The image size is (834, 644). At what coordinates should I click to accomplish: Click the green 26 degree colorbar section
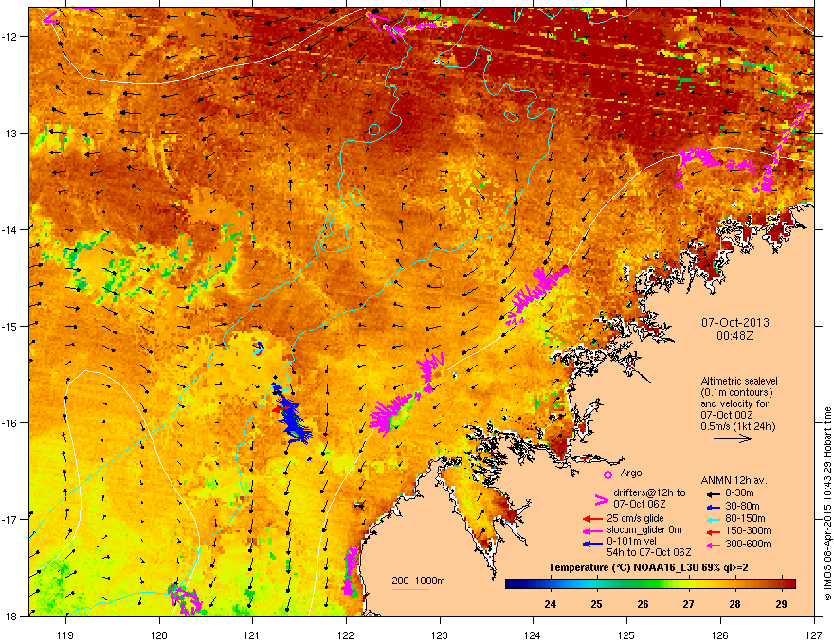point(644,584)
